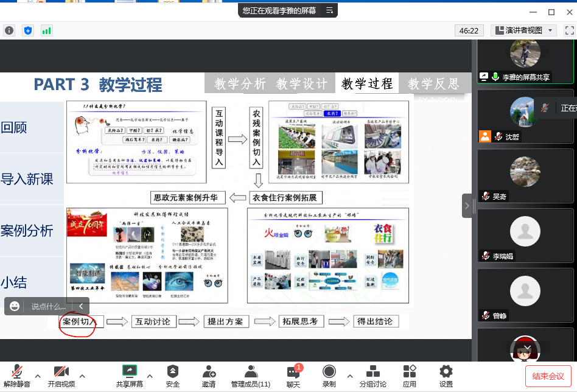Screen dimensions: 577x392
Task: Open the 共享屏幕 share screen tool
Action: pos(129,376)
